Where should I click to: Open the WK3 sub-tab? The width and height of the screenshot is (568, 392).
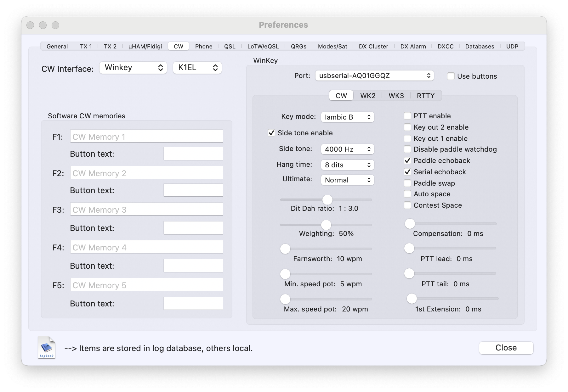tap(396, 96)
